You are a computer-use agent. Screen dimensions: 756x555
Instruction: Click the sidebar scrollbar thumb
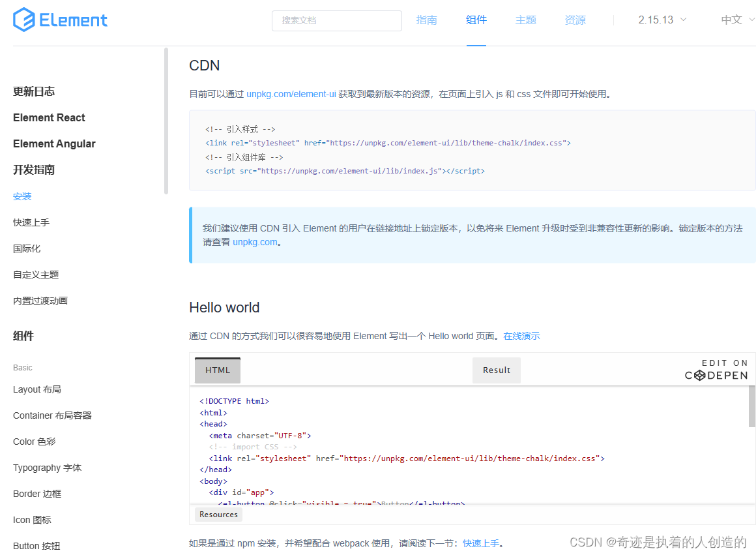tap(166, 121)
